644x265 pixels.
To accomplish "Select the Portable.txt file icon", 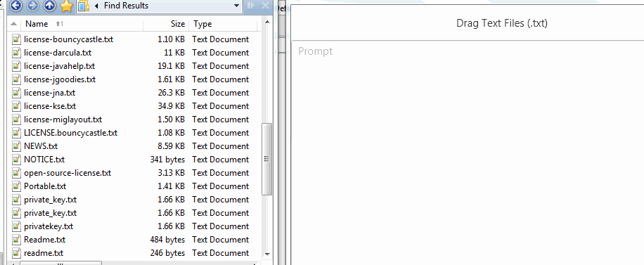I will (x=16, y=186).
